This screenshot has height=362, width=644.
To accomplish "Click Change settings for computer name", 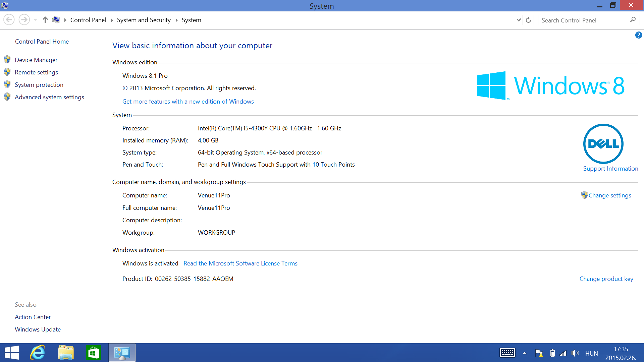I will [x=609, y=195].
